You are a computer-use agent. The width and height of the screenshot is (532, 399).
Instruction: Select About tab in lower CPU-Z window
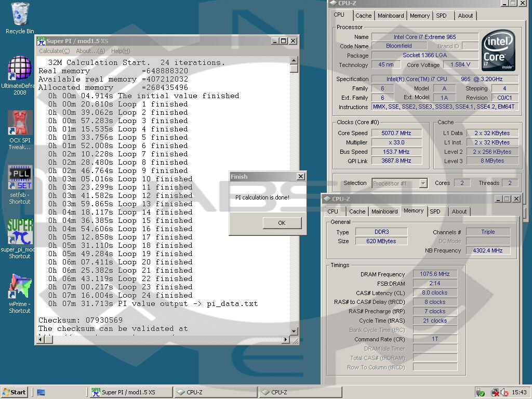459,211
